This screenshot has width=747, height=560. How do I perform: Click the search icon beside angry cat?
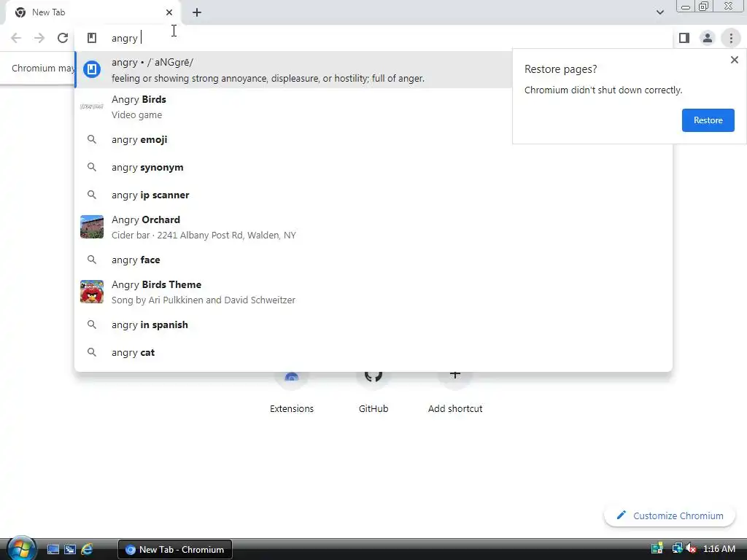click(x=92, y=352)
